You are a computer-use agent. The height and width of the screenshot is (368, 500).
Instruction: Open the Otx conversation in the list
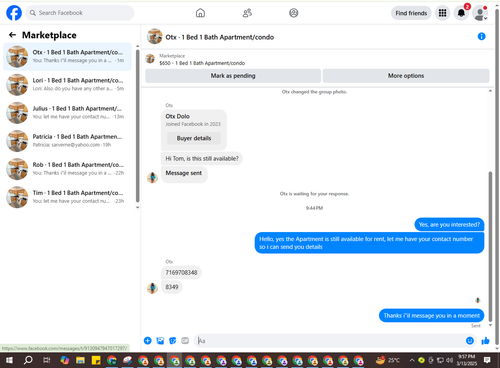coord(68,56)
